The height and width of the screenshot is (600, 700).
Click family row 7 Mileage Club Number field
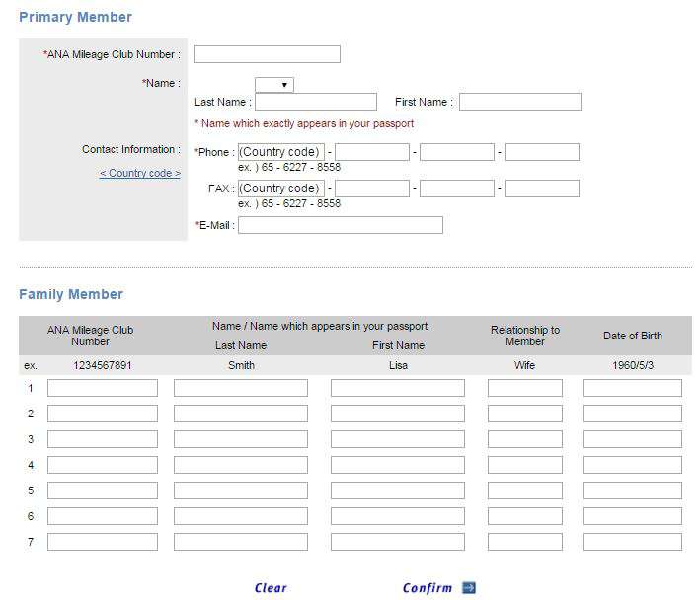(x=103, y=542)
